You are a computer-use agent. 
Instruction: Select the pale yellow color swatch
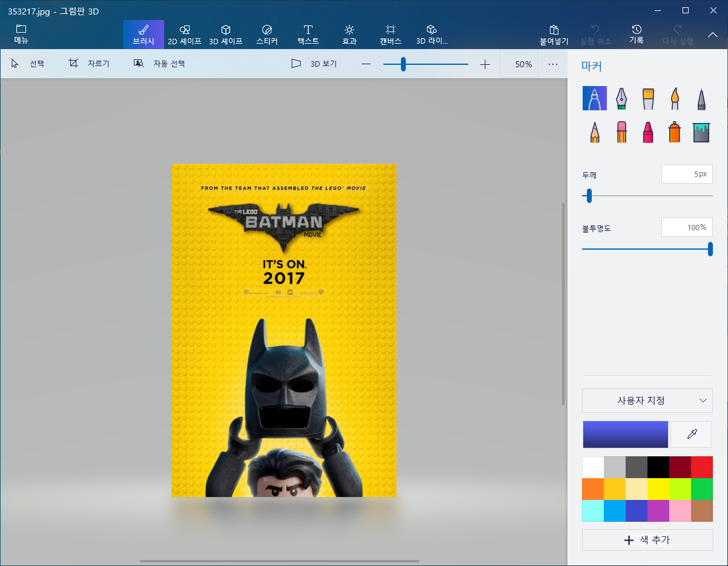click(637, 489)
